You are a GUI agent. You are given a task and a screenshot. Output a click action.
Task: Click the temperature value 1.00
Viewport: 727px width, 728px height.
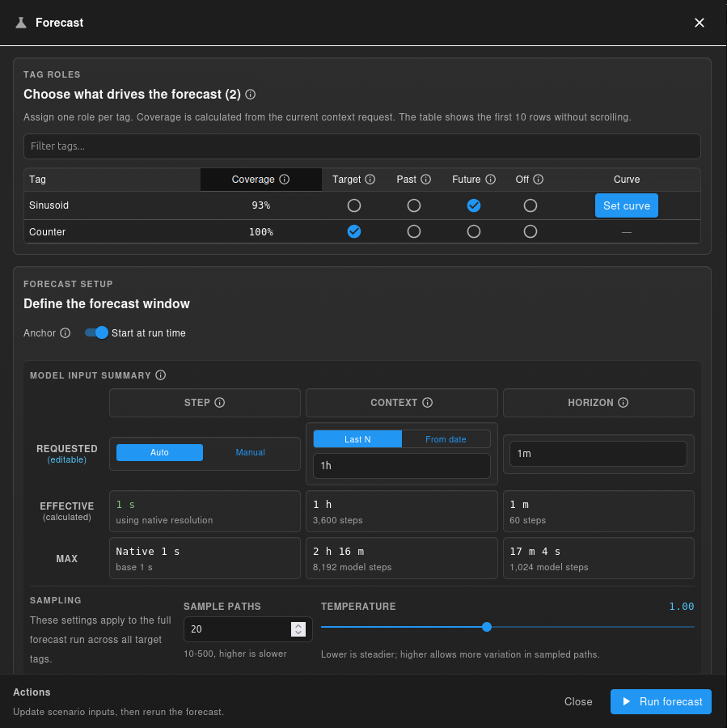(x=682, y=607)
